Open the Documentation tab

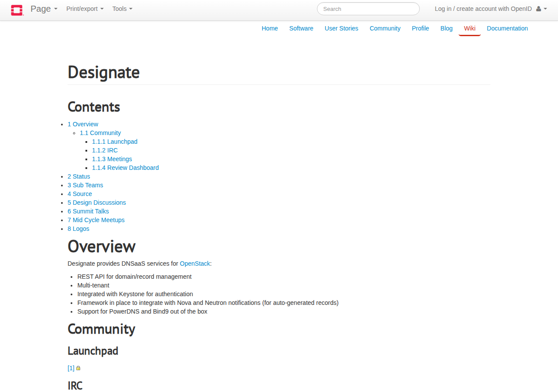(x=507, y=28)
